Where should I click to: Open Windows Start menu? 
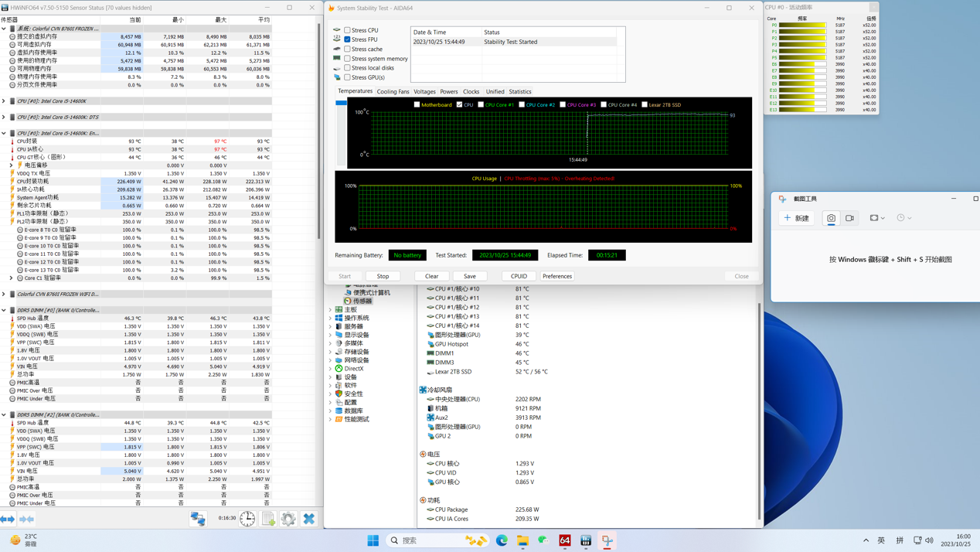click(x=373, y=540)
